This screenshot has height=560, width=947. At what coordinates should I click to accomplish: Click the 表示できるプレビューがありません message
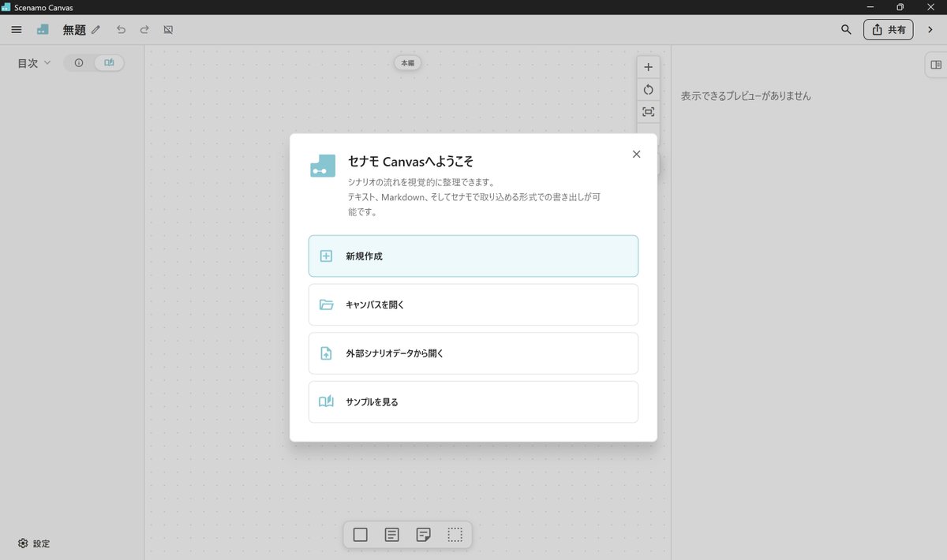click(x=746, y=96)
